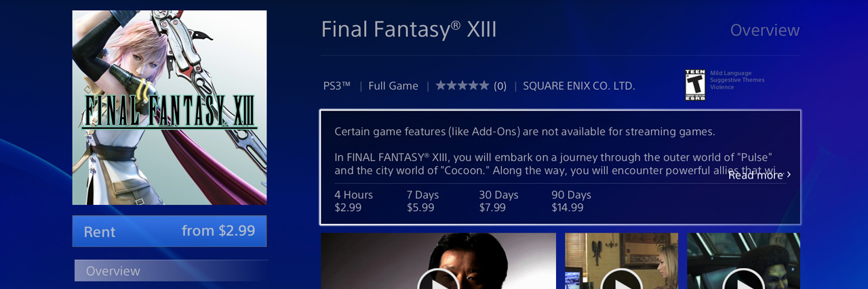868x289 pixels.
Task: Select the 30 Days $7.99 rental option
Action: (498, 201)
